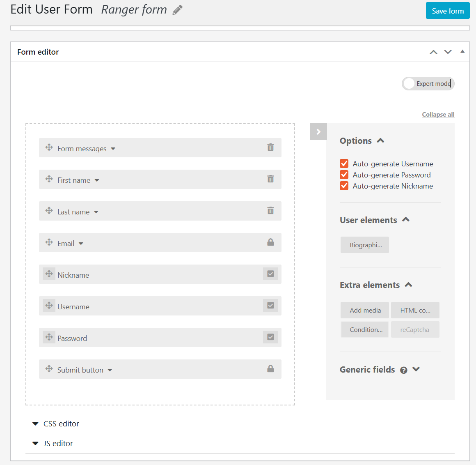Toggle Form editor panel with small triangle

pos(462,51)
